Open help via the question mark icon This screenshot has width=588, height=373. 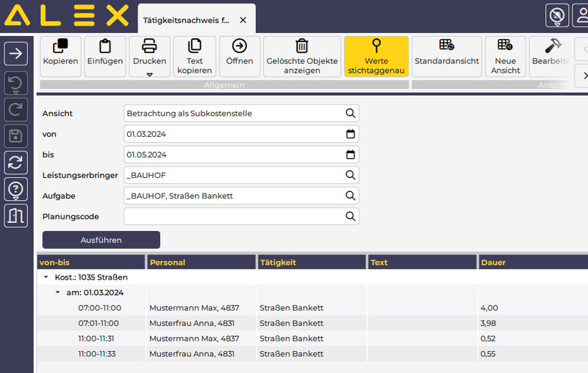point(17,189)
